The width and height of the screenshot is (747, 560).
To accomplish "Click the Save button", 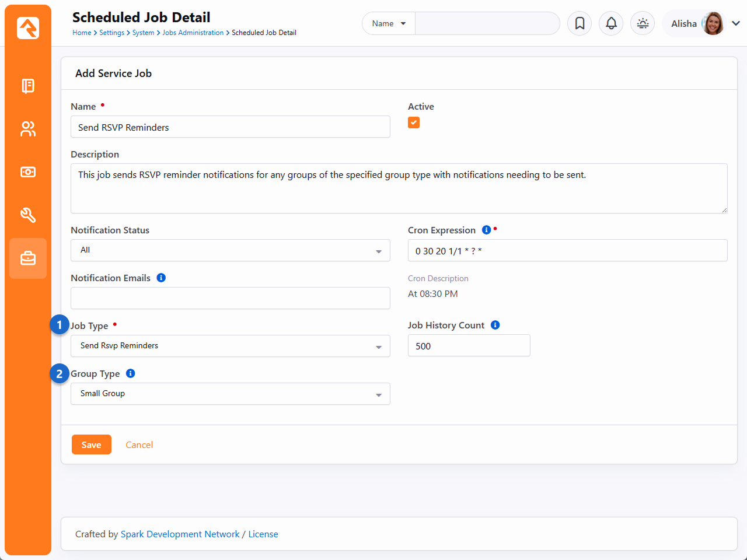I will click(x=91, y=444).
